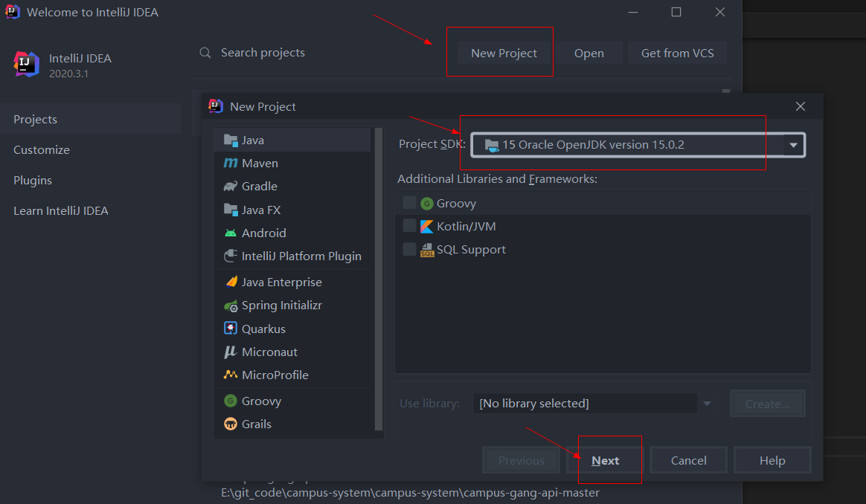
Task: Click the Groovy framework icon beside the checkbox
Action: point(426,204)
